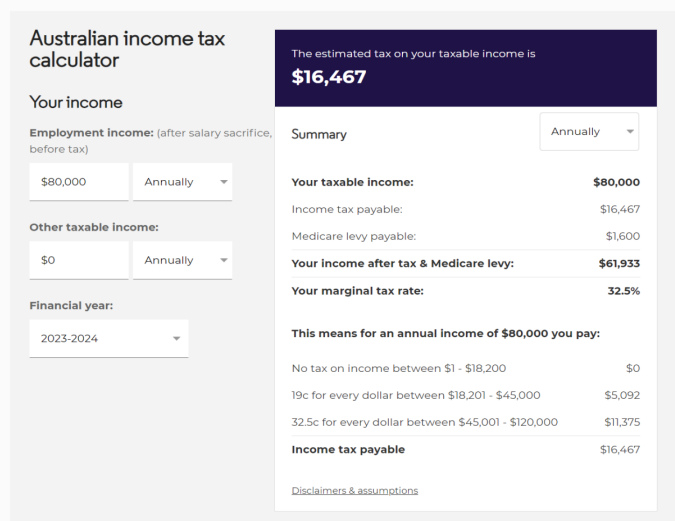Click the Other taxable income amount field
The width and height of the screenshot is (675, 521).
pos(79,260)
